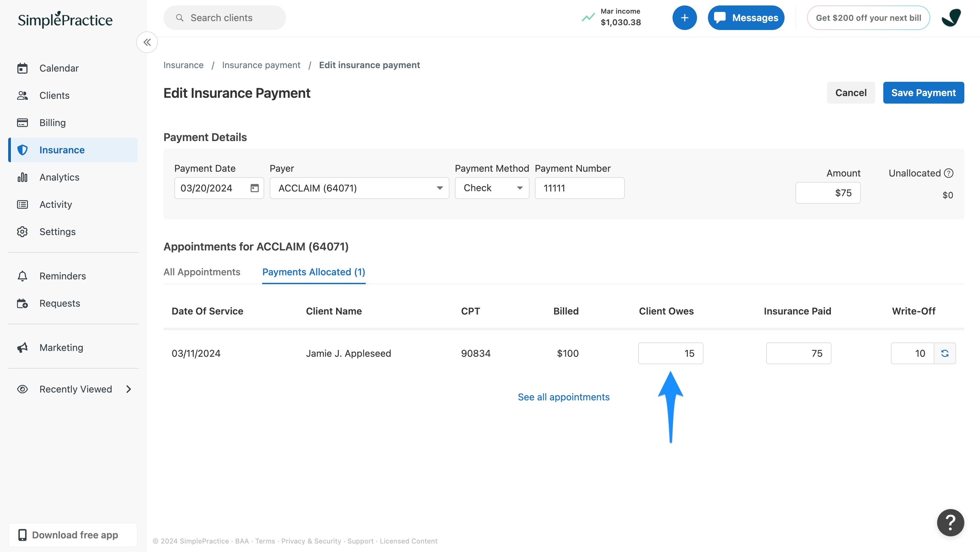Open Calendar from the sidebar menu
The image size is (980, 552).
tap(73, 68)
